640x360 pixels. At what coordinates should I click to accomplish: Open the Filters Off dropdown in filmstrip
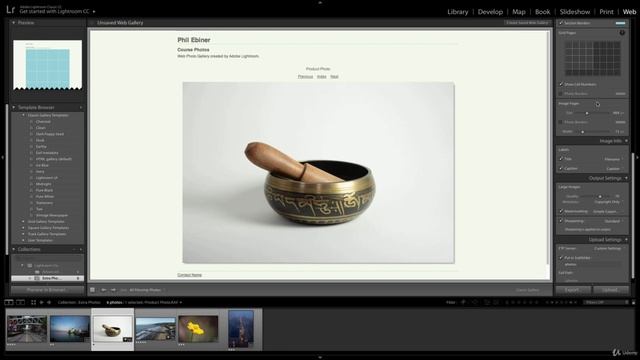pyautogui.click(x=605, y=302)
